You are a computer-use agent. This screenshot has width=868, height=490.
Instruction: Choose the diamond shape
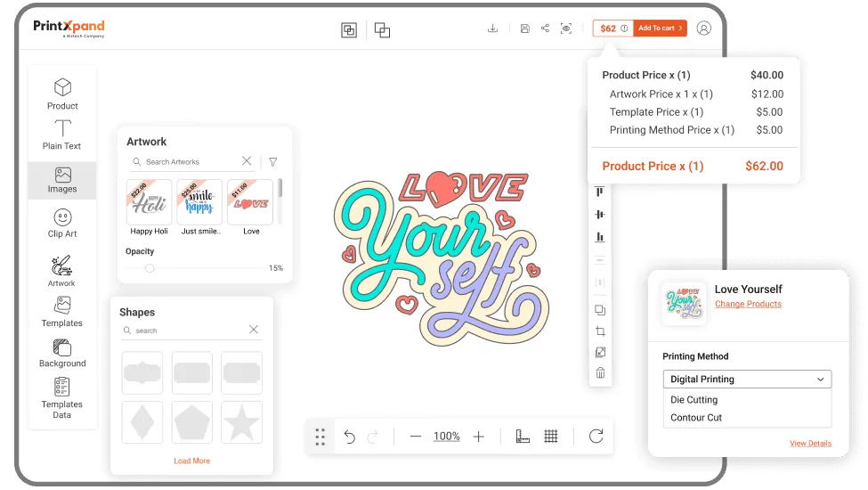pos(142,422)
